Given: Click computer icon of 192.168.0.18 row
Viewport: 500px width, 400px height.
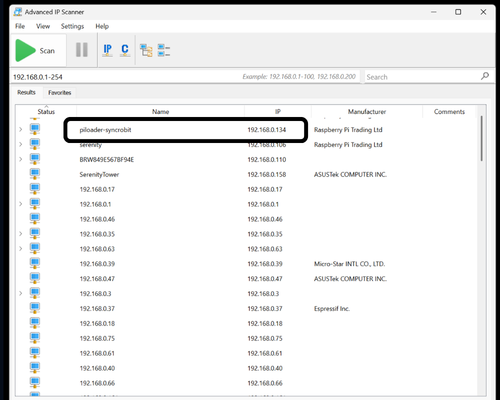Looking at the screenshot, I should (35, 323).
